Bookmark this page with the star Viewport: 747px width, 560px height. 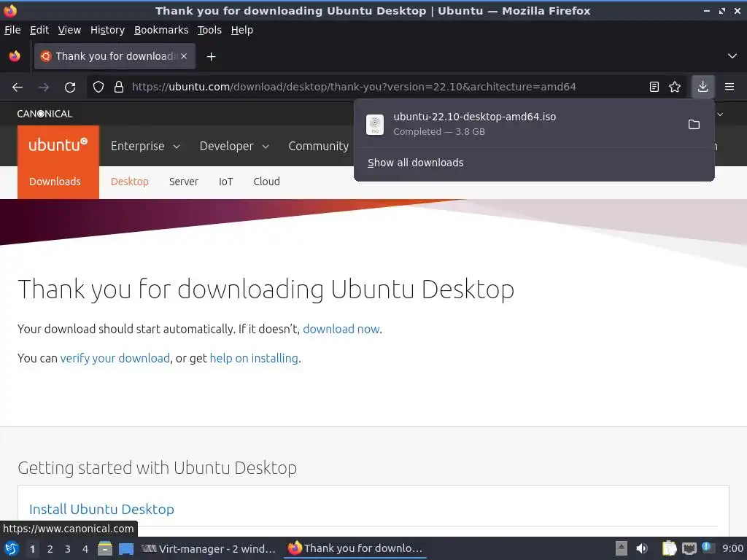tap(675, 87)
